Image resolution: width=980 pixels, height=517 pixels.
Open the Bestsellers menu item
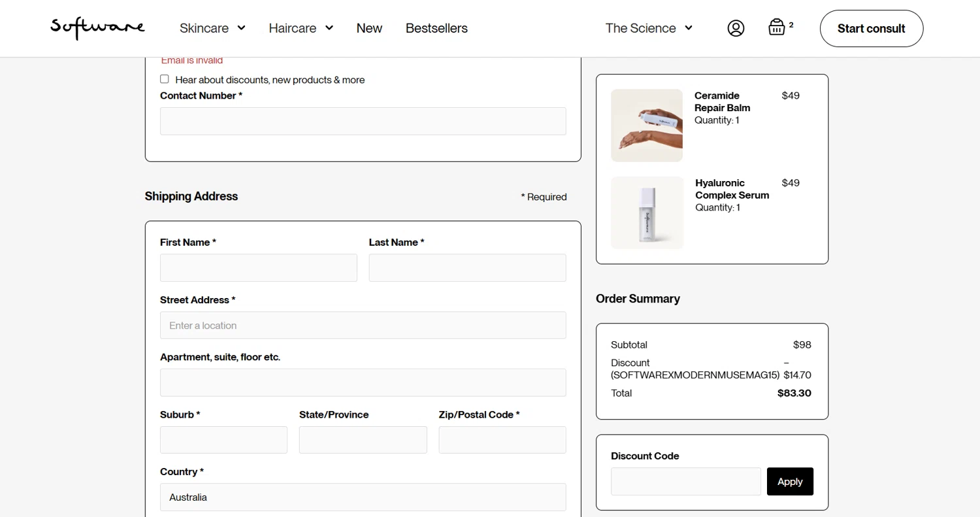[x=436, y=28]
